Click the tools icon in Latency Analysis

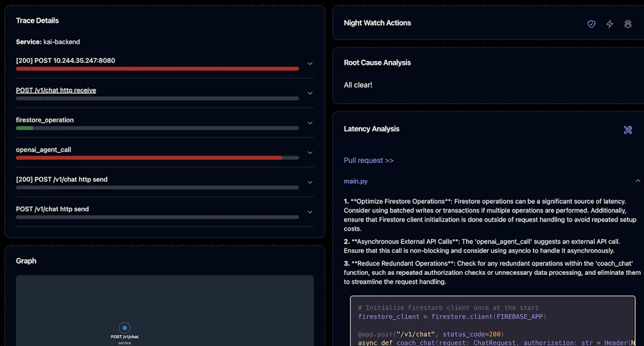click(628, 130)
